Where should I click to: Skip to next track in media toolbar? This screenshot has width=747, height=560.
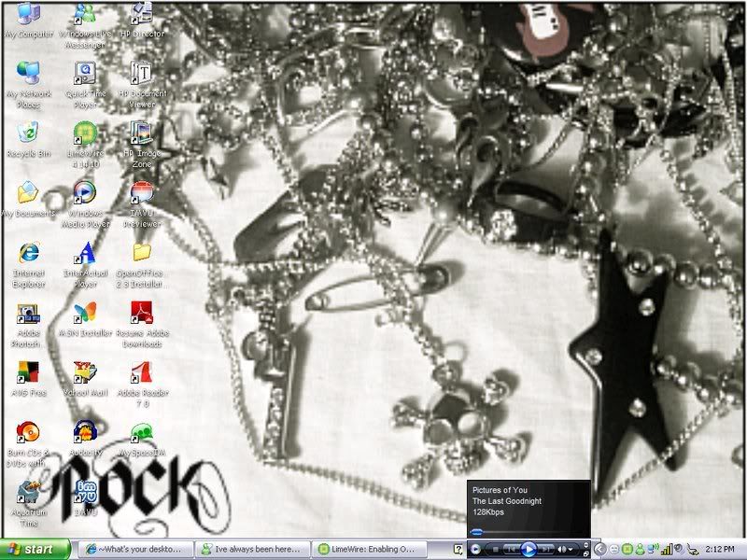pyautogui.click(x=547, y=550)
